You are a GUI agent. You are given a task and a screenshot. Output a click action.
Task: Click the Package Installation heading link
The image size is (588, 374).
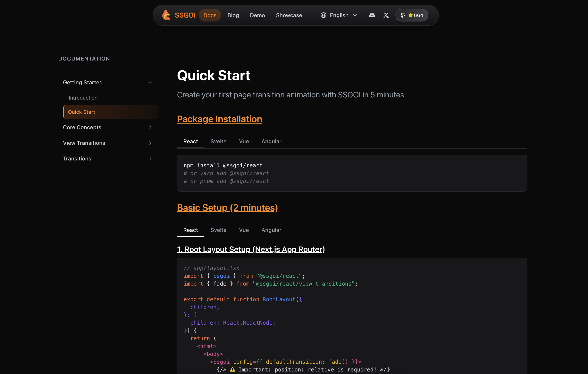coord(219,119)
